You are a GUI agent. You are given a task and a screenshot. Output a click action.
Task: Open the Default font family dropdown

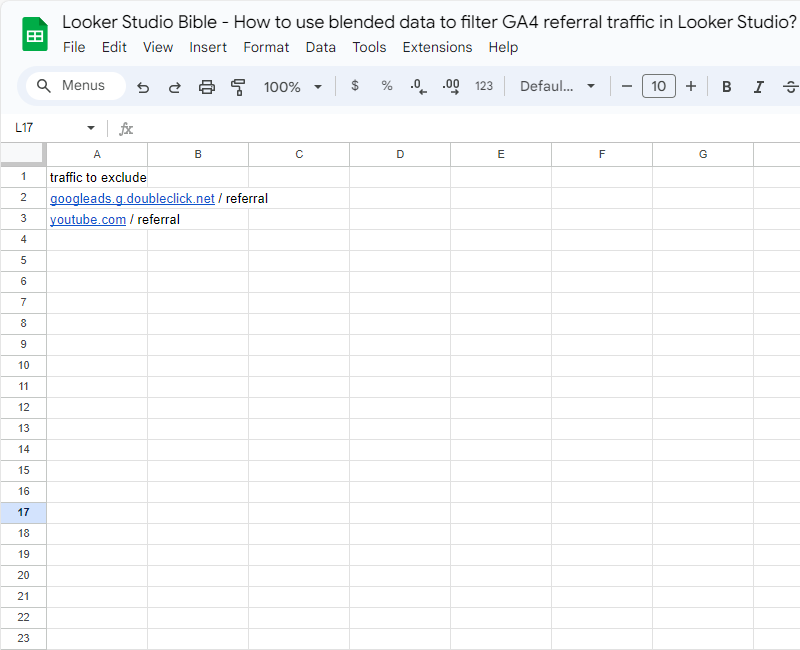click(x=557, y=86)
